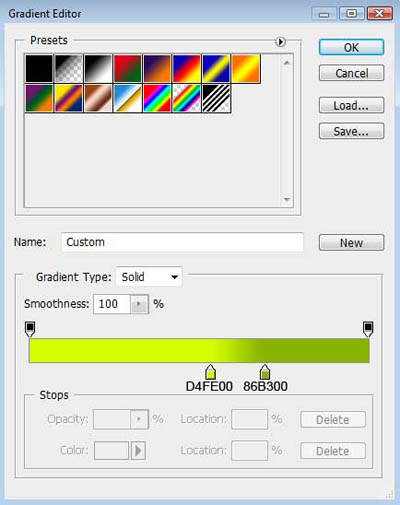Select the red to green gradient preset
Viewport: 400px width, 505px height.
(127, 69)
